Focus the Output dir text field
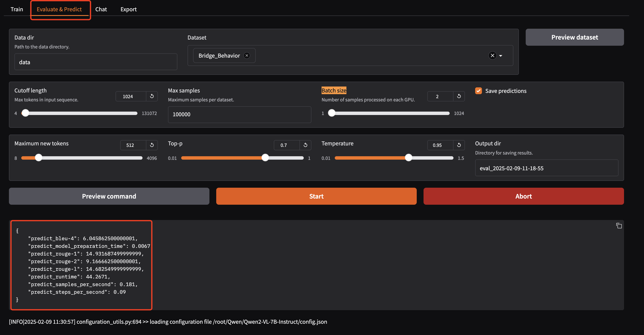The width and height of the screenshot is (644, 335). 546,168
